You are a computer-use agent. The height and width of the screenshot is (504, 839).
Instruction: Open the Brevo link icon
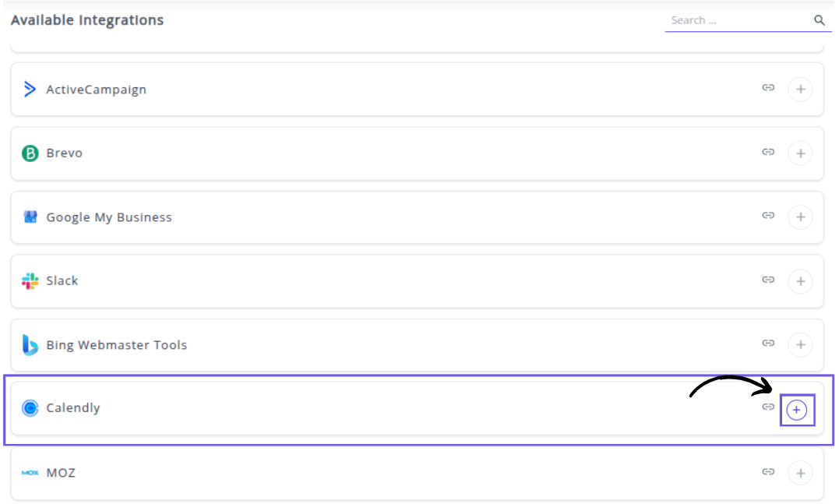(768, 152)
